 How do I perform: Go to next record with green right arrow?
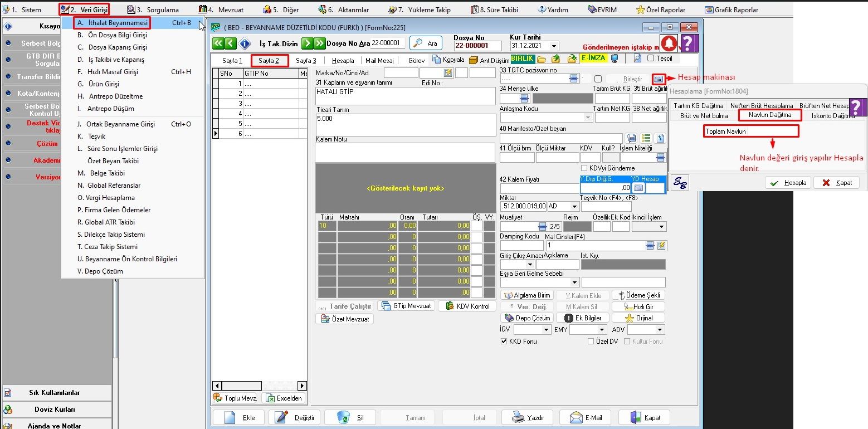point(307,43)
